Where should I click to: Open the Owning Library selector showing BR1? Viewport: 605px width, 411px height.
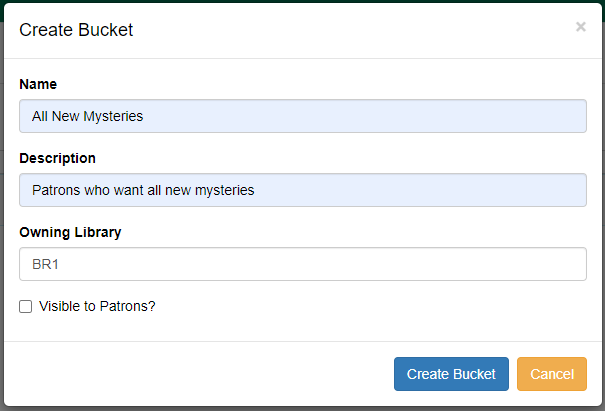302,265
